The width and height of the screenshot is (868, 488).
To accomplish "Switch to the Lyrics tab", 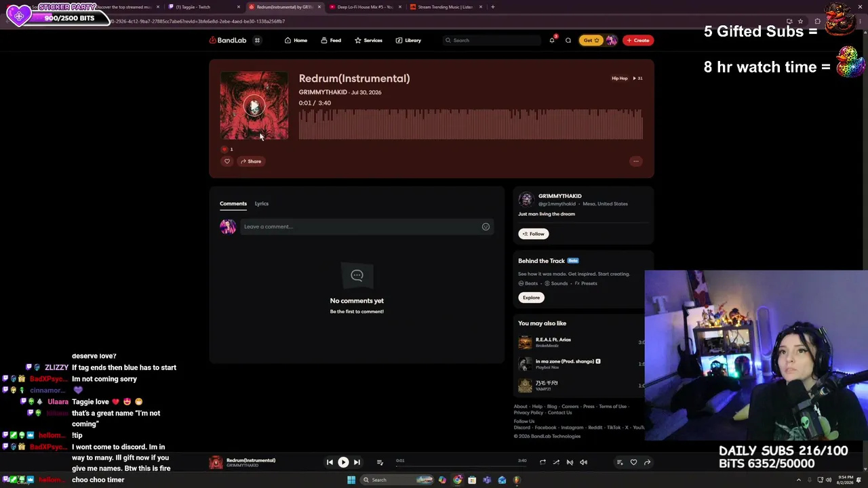I will [x=262, y=203].
